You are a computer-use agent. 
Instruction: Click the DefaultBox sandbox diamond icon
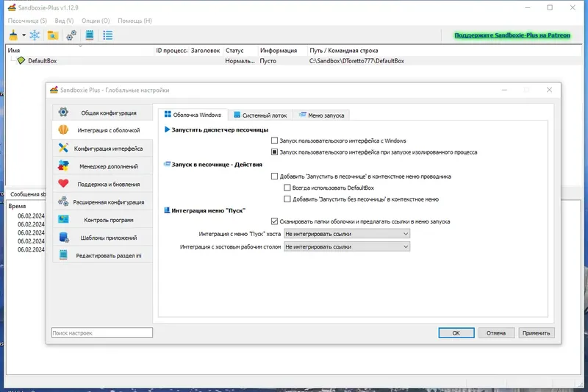pos(21,60)
